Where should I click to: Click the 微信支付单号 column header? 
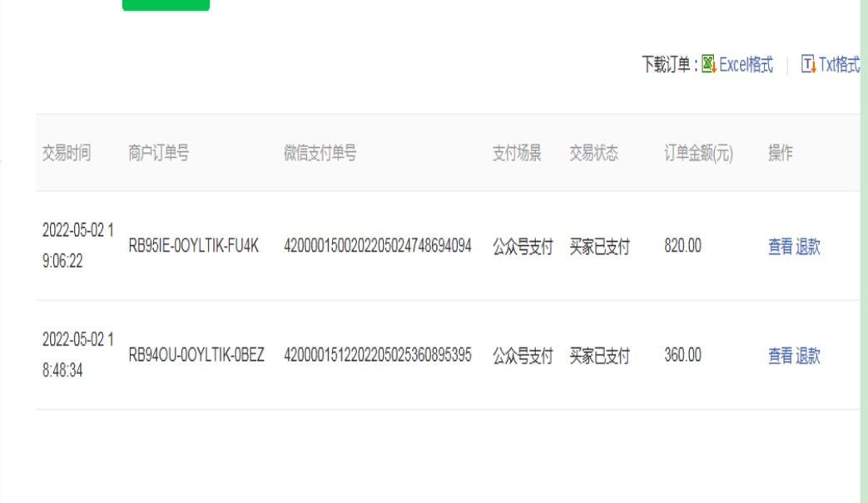click(x=320, y=153)
